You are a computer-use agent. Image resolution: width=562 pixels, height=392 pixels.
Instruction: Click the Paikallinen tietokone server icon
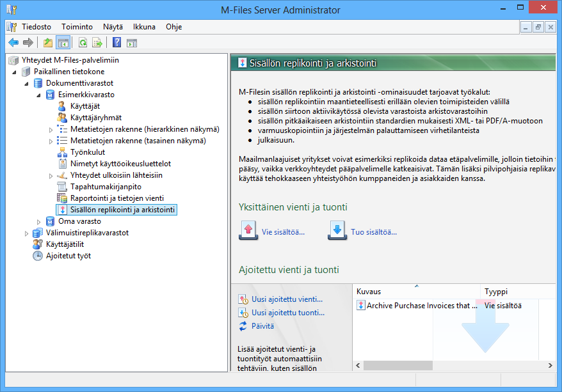[26, 72]
